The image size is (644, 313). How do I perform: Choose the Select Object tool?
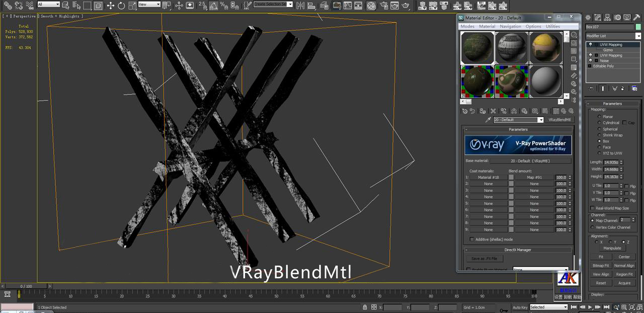coord(65,6)
